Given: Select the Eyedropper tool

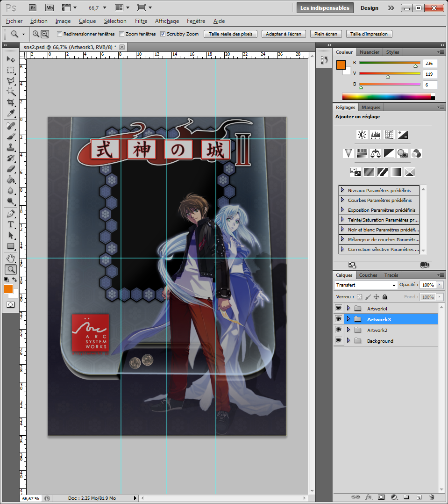Looking at the screenshot, I should pos(11,114).
